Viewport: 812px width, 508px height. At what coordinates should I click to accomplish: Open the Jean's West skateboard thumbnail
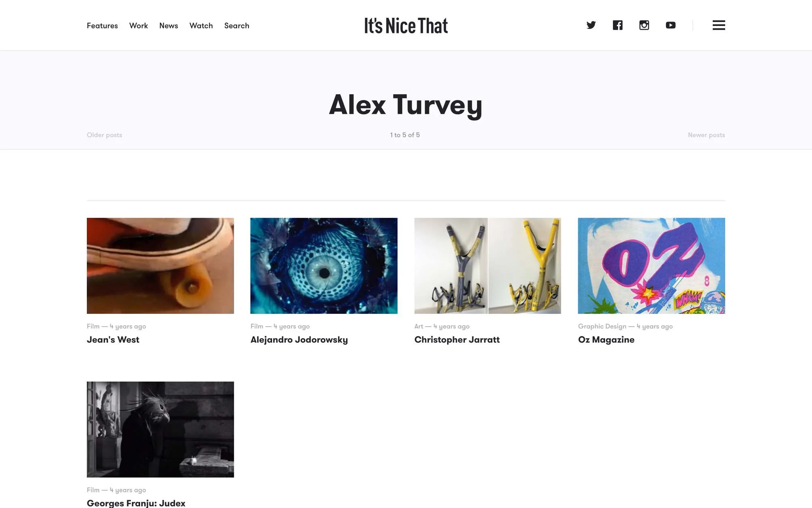click(x=160, y=266)
